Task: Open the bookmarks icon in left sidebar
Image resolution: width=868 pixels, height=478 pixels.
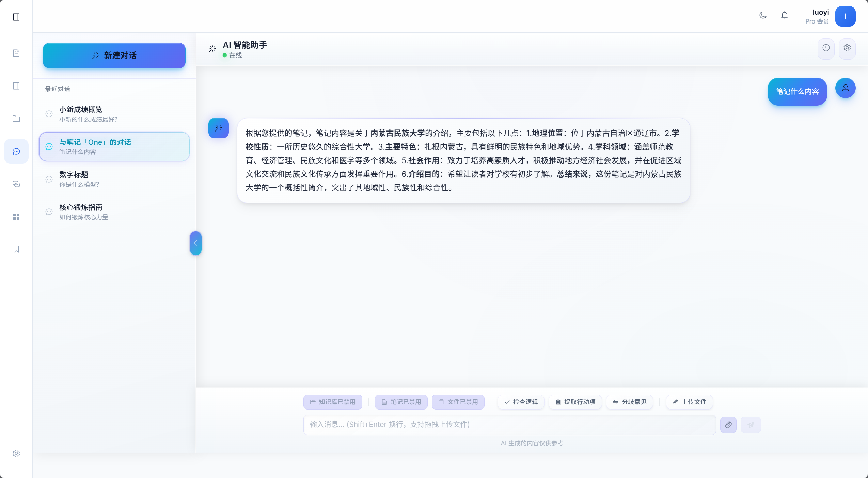Action: point(16,249)
